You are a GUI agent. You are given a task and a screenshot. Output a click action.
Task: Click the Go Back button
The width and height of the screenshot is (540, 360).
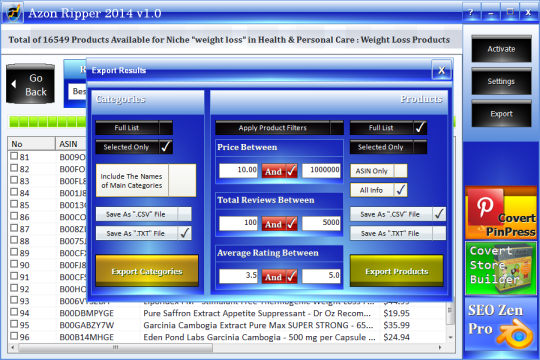pyautogui.click(x=30, y=84)
